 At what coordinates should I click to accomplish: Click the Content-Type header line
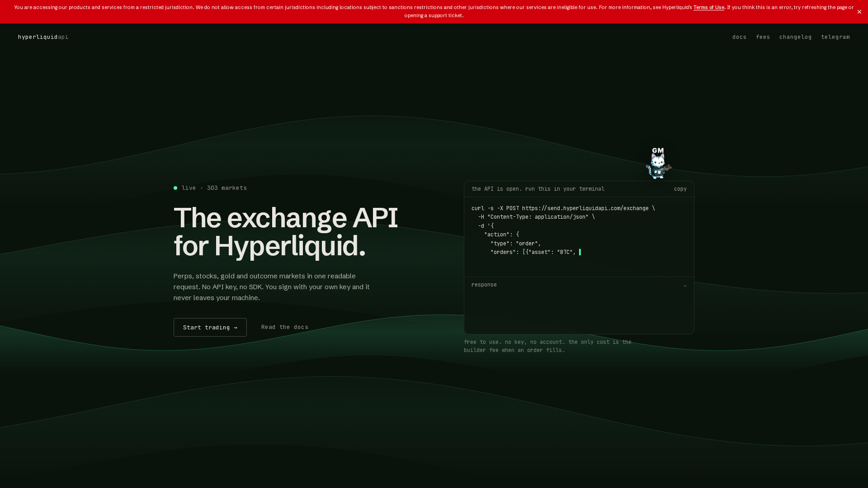(x=536, y=217)
